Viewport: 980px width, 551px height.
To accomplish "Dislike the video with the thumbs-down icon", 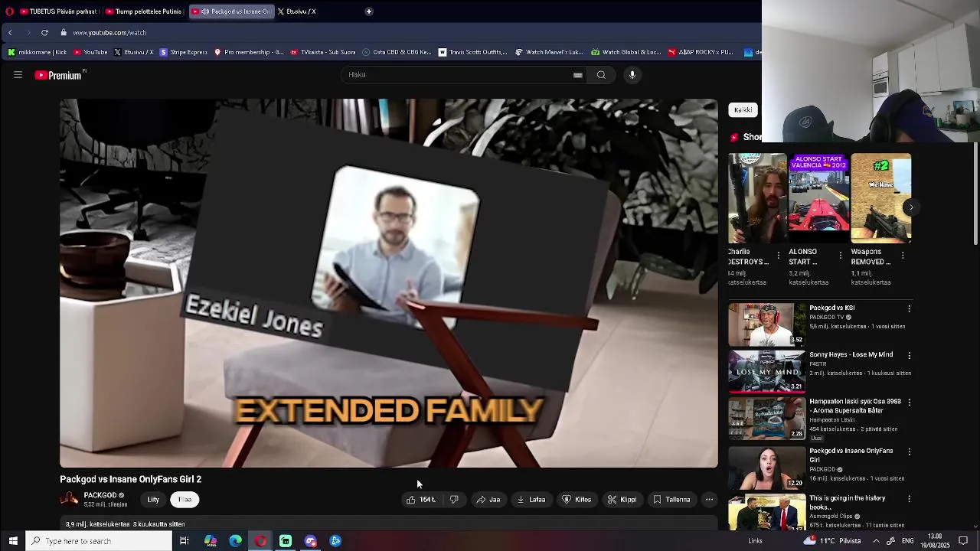I will point(454,500).
